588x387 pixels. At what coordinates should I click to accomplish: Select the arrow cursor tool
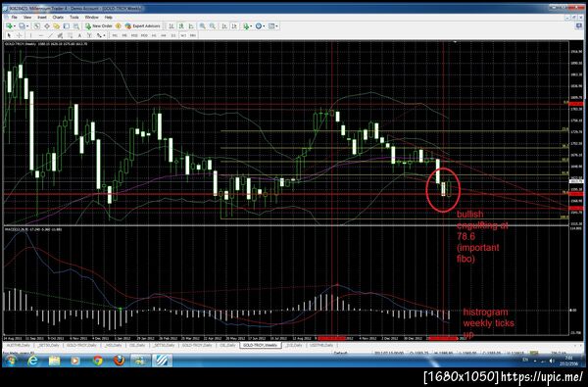pyautogui.click(x=9, y=35)
